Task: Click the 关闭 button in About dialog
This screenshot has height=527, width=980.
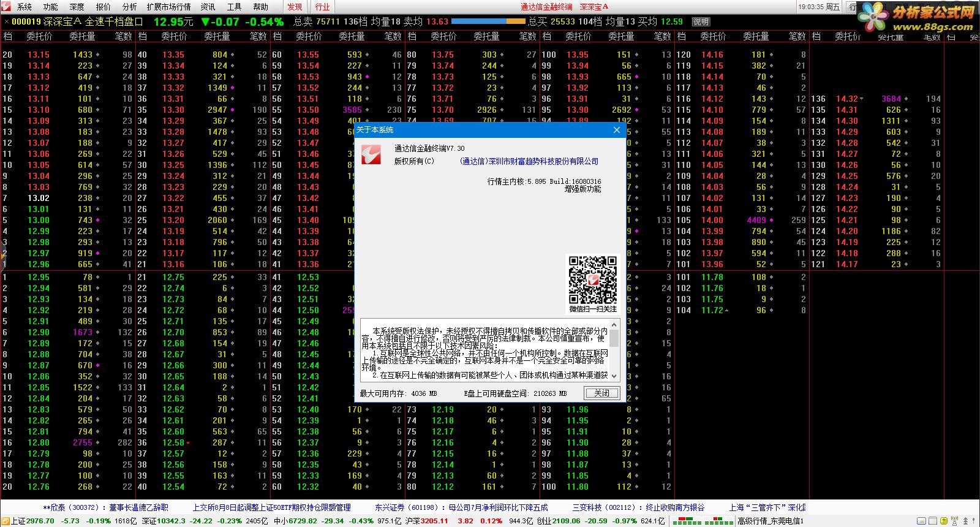Action: (x=602, y=393)
